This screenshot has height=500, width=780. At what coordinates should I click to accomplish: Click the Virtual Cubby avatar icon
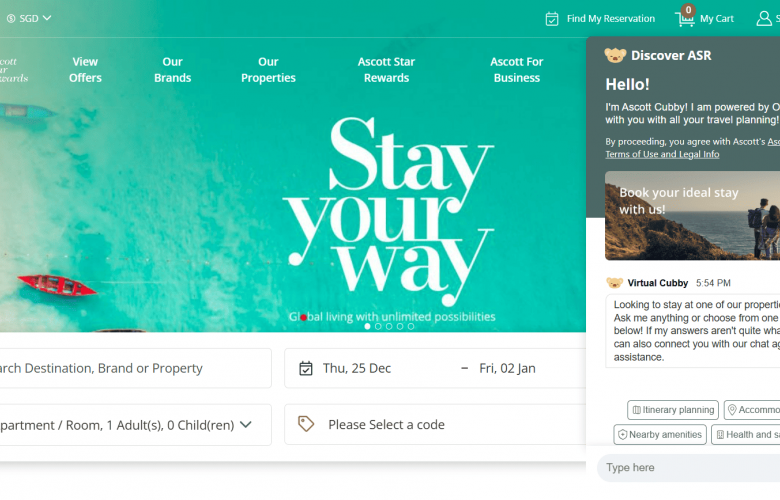click(614, 283)
